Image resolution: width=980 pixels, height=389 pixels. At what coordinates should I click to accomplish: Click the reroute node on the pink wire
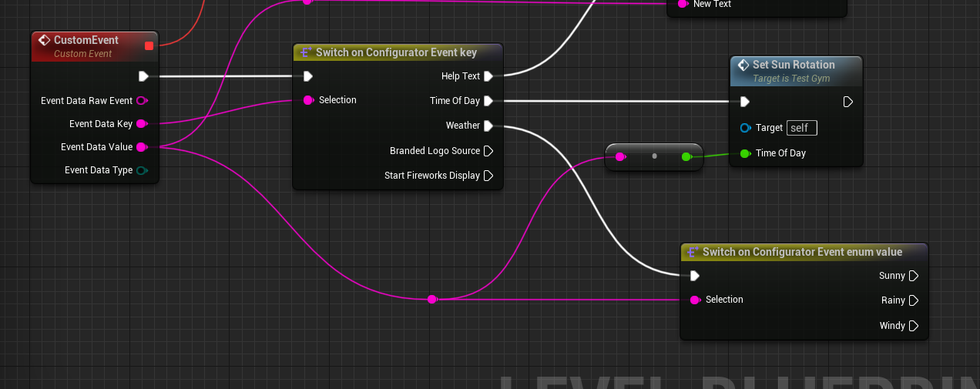[x=432, y=299]
